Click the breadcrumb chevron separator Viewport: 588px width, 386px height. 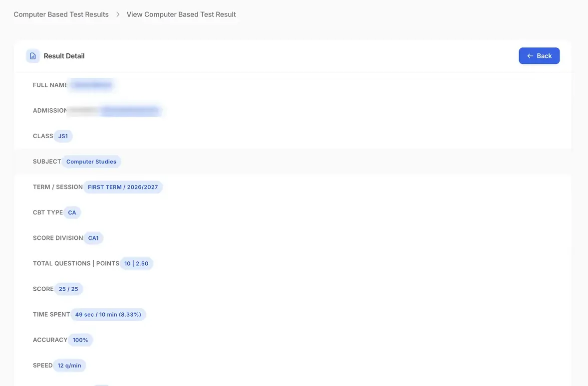pyautogui.click(x=118, y=14)
